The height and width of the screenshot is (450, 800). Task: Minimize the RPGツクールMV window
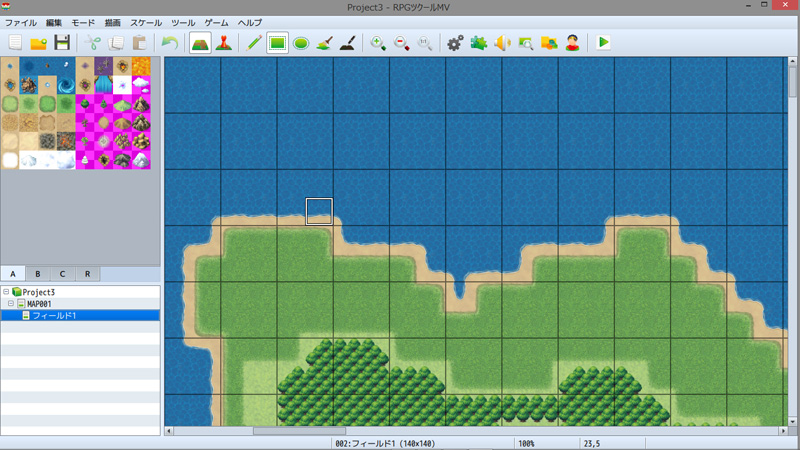pyautogui.click(x=748, y=5)
